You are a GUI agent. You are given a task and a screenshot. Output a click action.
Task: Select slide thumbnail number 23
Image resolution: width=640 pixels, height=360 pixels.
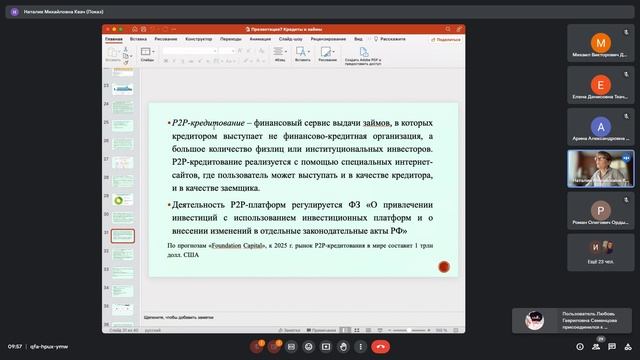coord(123,89)
